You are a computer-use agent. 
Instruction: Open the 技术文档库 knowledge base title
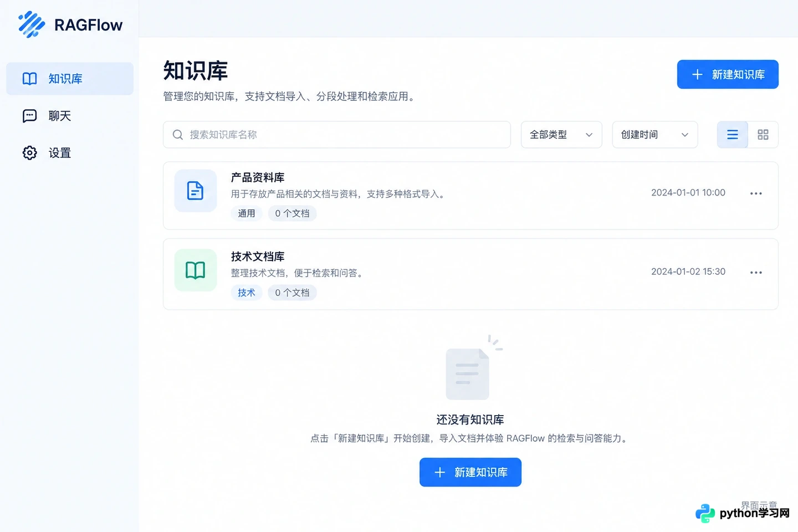point(258,257)
